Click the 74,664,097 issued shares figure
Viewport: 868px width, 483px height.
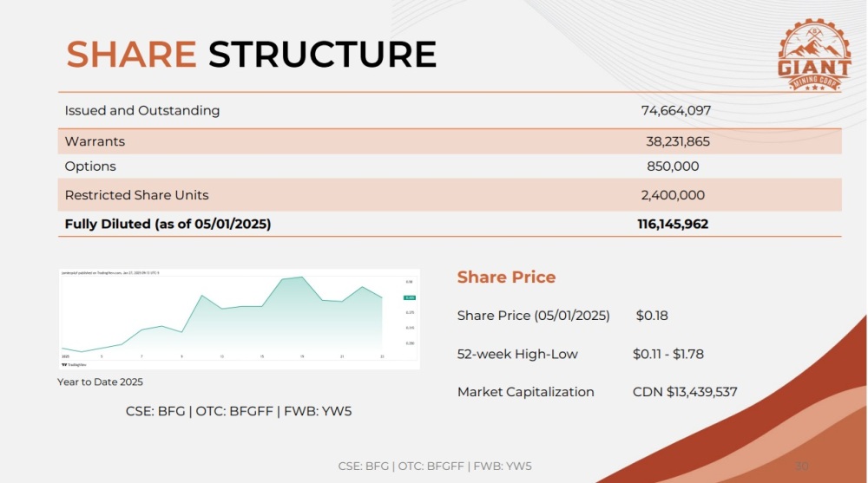[x=676, y=111]
